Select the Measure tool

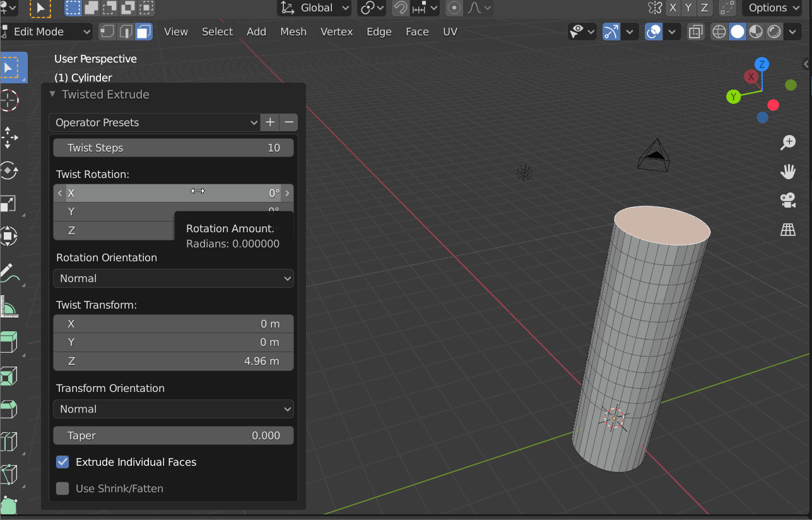click(9, 307)
